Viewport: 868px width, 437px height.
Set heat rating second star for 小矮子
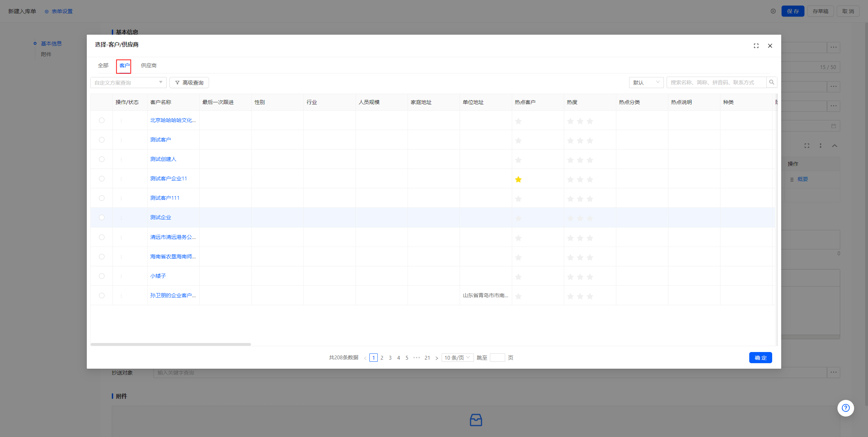[580, 277]
